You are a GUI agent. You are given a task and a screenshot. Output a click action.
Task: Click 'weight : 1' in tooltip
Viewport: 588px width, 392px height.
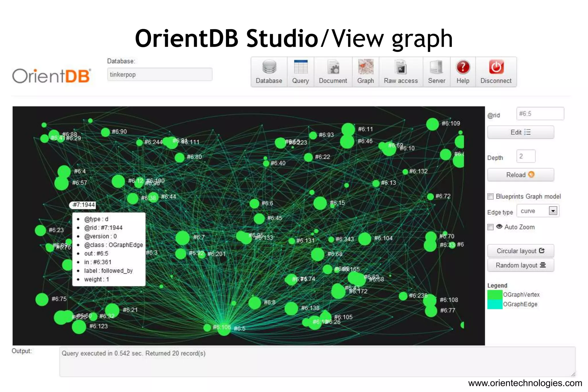(x=96, y=279)
